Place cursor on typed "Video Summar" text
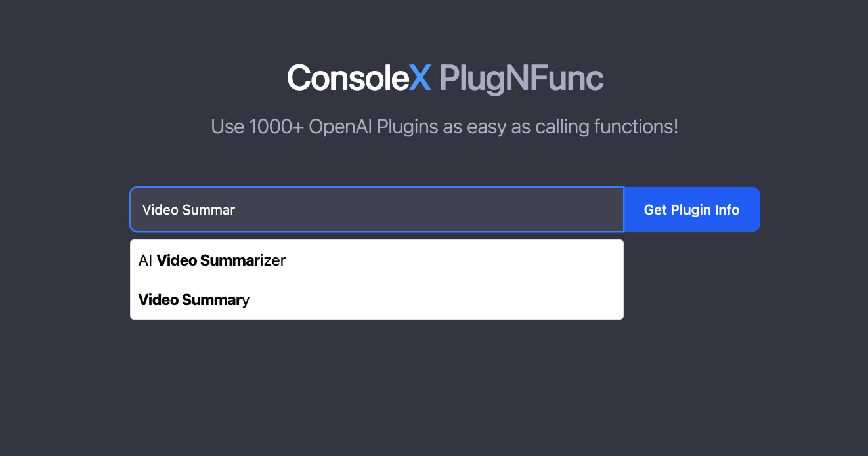The image size is (868, 456). [188, 210]
